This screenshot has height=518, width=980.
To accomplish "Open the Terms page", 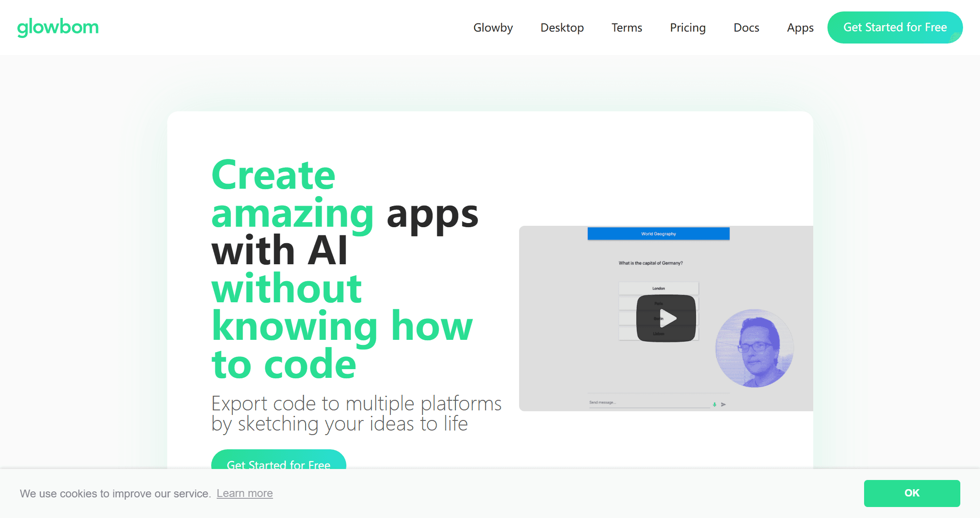I will click(627, 27).
